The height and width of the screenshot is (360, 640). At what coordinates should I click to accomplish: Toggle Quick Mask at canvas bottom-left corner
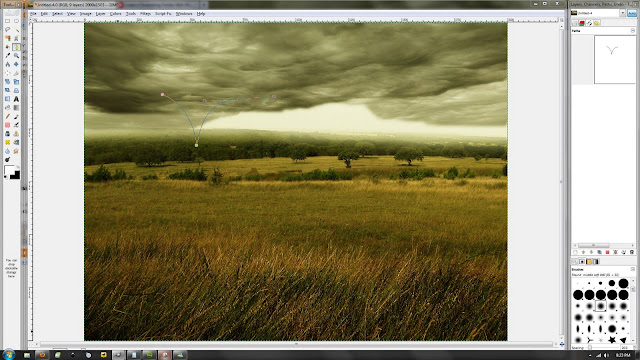click(x=31, y=344)
